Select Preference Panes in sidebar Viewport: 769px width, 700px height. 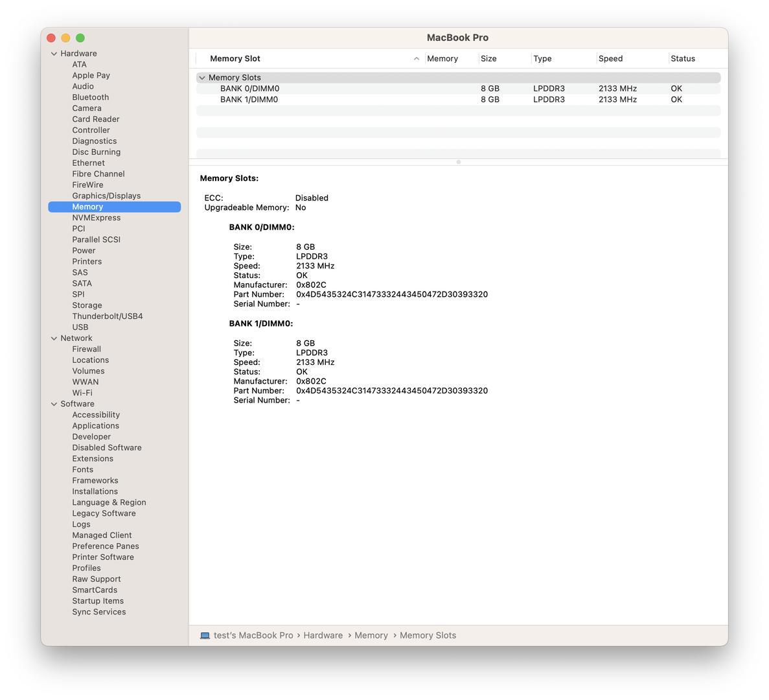coord(106,546)
